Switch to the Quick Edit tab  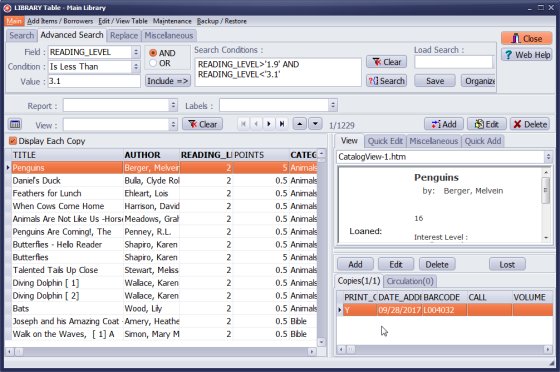pos(385,141)
